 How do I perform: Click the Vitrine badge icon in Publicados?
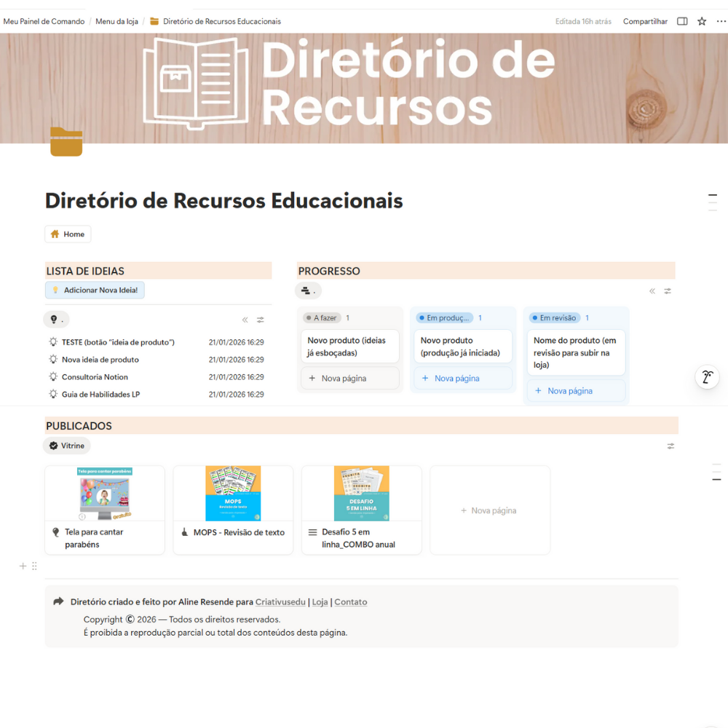pos(53,445)
